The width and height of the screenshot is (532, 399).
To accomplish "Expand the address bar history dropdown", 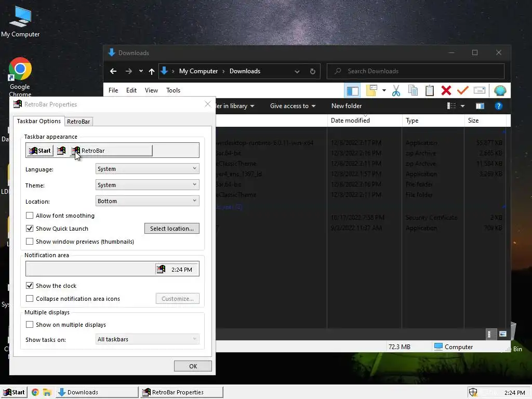I will point(297,72).
